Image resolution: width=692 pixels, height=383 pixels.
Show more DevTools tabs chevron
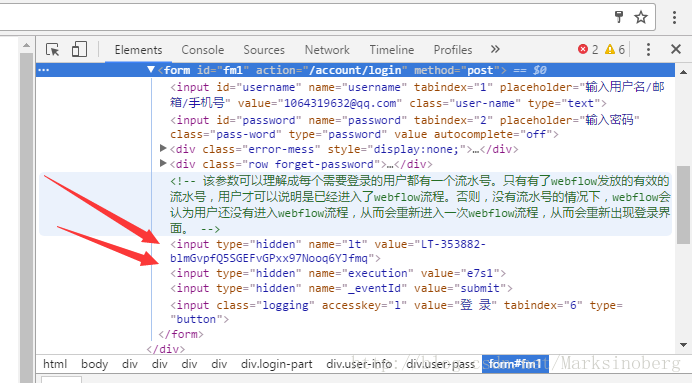click(495, 49)
